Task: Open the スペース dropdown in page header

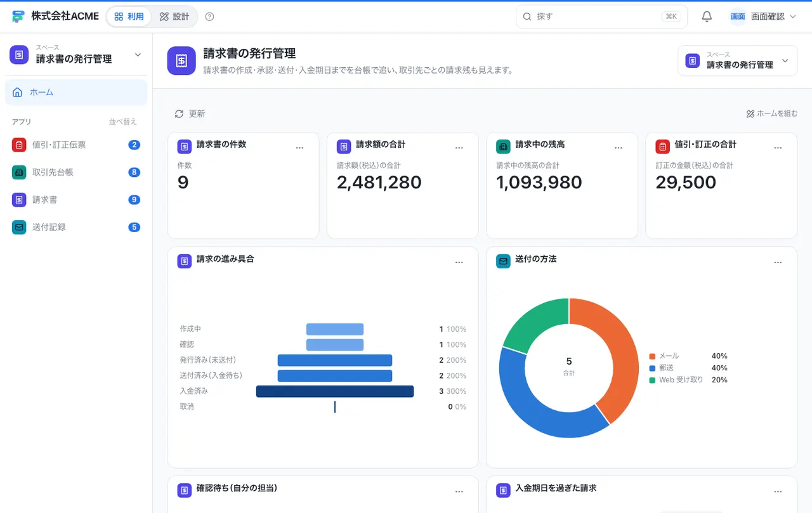Action: [737, 61]
